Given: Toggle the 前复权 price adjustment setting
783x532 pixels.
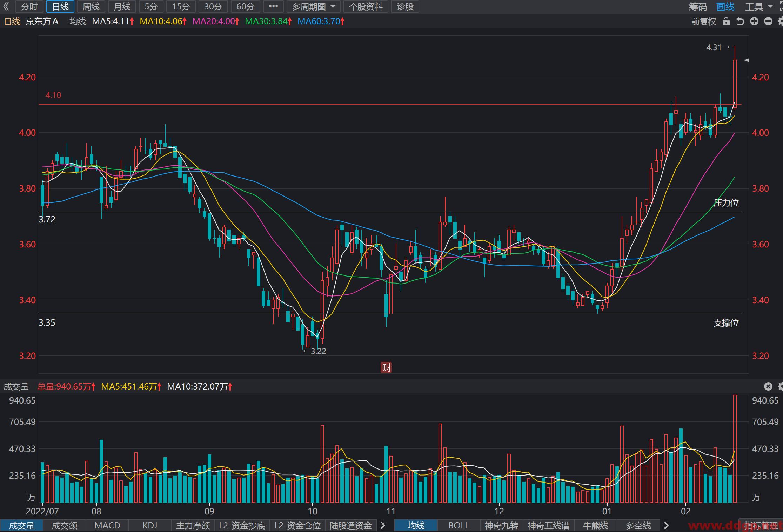Looking at the screenshot, I should (703, 21).
